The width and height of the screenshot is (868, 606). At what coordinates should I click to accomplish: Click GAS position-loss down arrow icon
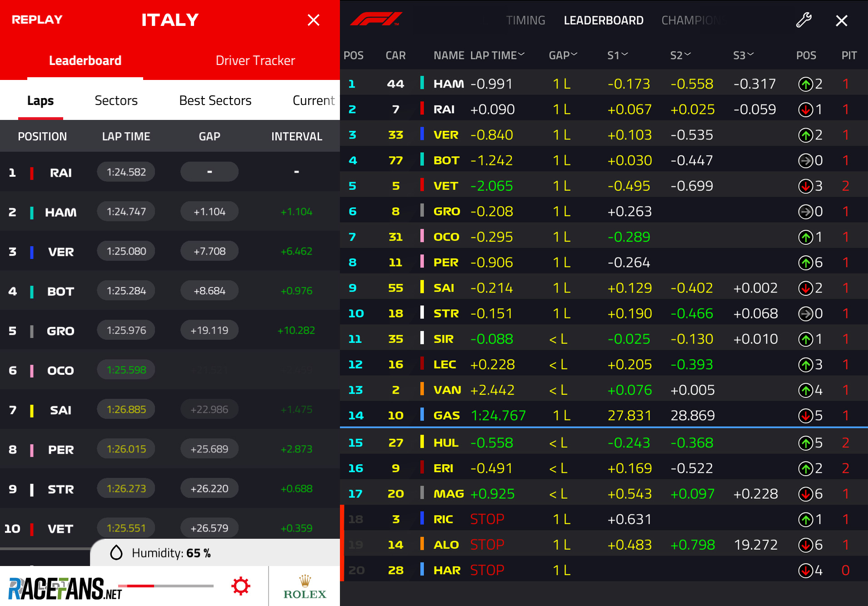tap(806, 415)
